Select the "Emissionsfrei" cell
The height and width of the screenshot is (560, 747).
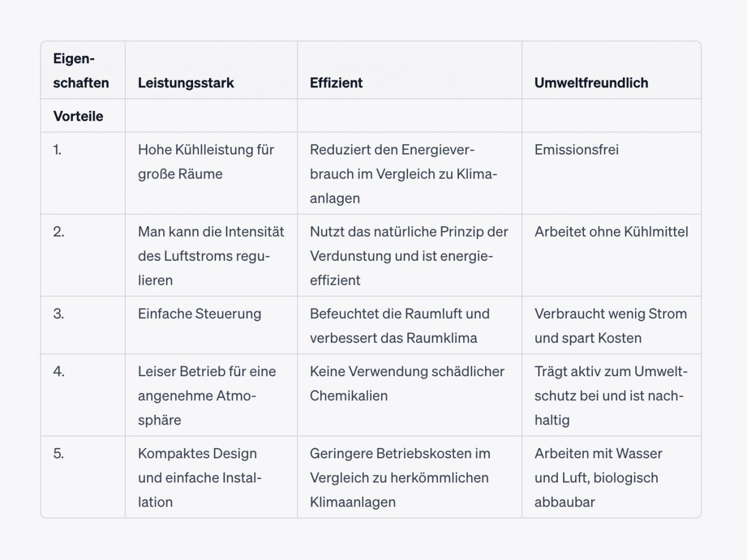pos(576,150)
